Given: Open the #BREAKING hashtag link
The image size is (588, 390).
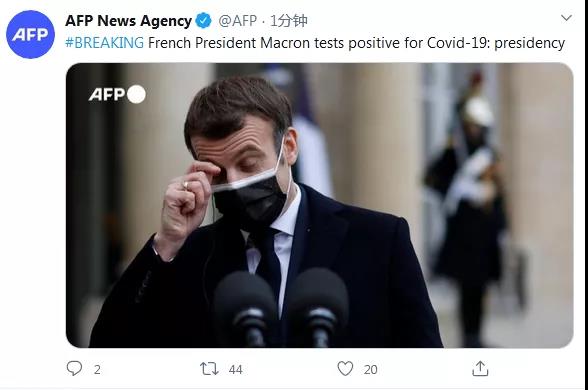Looking at the screenshot, I should click(x=104, y=43).
